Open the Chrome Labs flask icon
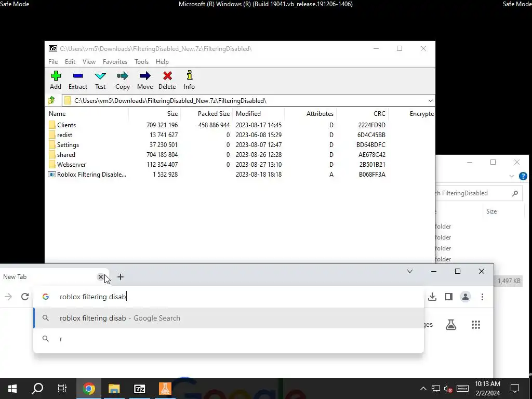 pyautogui.click(x=451, y=325)
